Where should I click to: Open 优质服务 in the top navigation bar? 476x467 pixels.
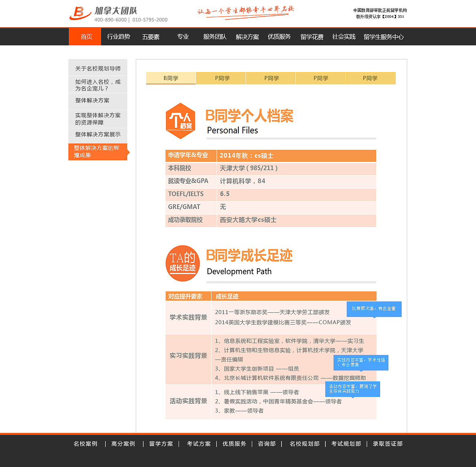click(279, 37)
